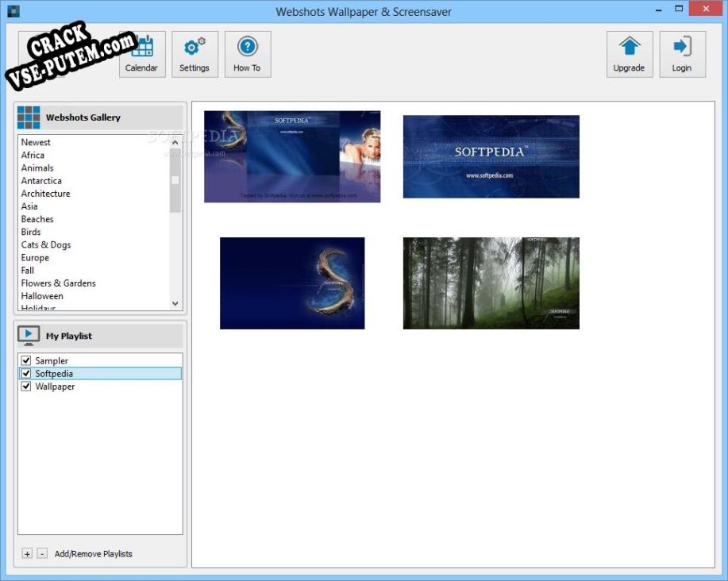
Task: Select Cats & Dogs category
Action: click(46, 245)
